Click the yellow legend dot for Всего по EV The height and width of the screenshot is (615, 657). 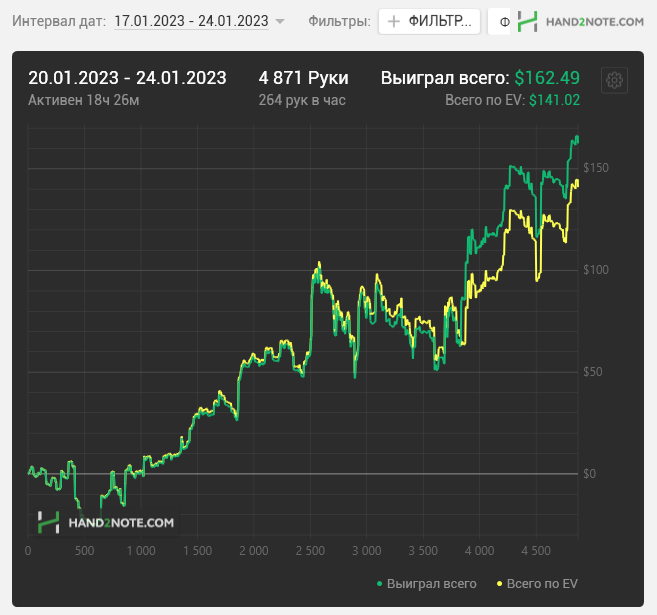(499, 584)
